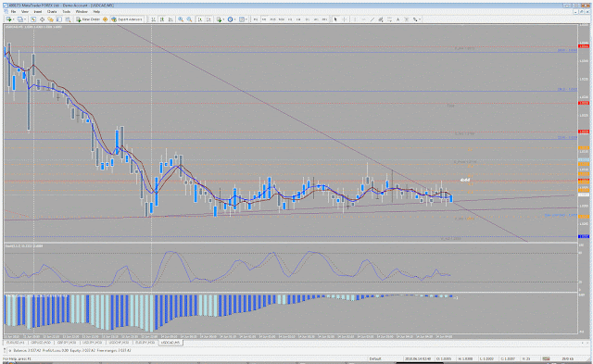Toggle chart auto scroll

tap(200, 19)
